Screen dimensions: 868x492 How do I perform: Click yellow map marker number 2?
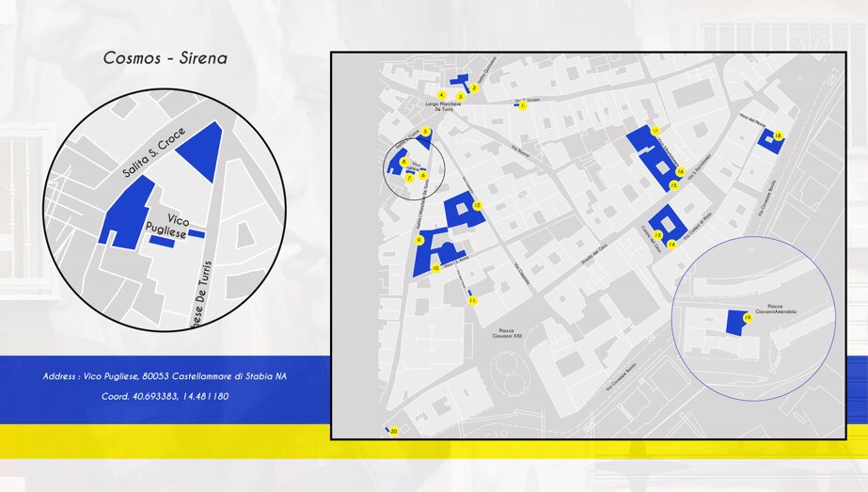(474, 88)
